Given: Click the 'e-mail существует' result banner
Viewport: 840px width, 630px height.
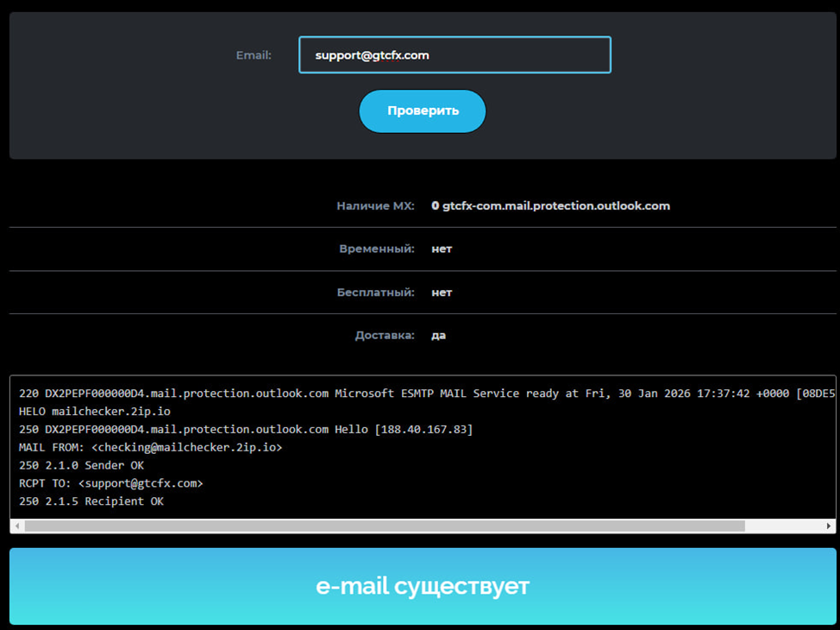Looking at the screenshot, I should pos(423,586).
